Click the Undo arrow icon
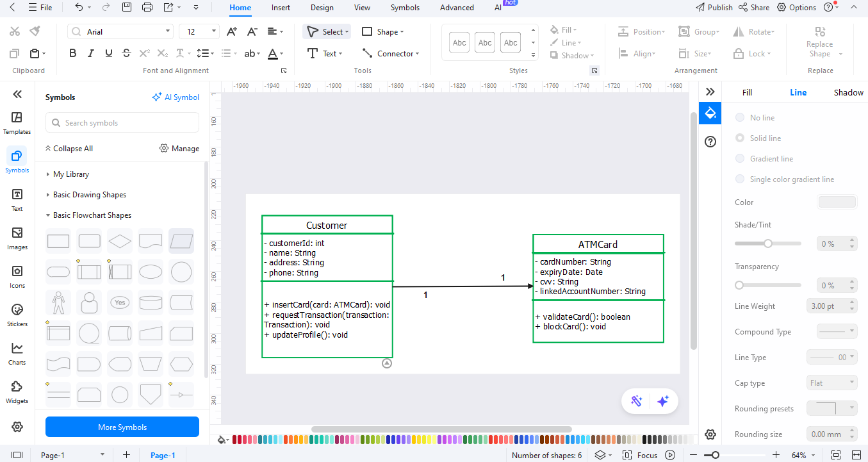 coord(79,8)
